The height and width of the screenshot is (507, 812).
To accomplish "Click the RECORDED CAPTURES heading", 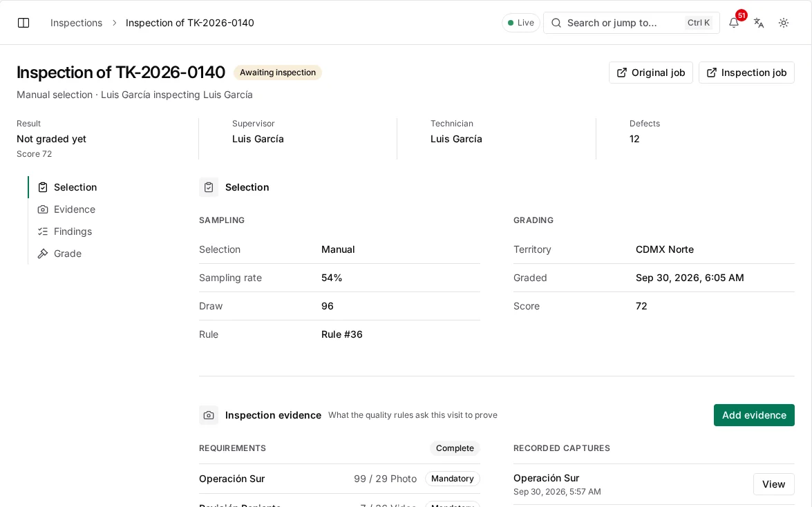I will coord(562,448).
